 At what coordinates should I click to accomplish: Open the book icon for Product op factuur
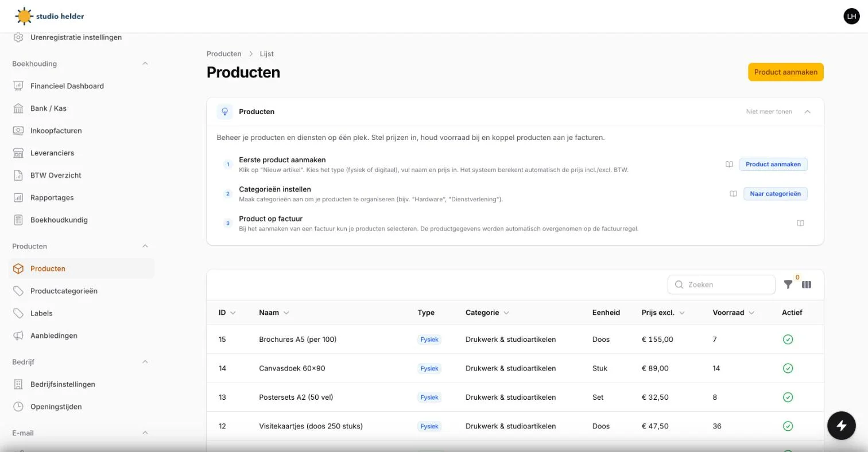pyautogui.click(x=800, y=223)
